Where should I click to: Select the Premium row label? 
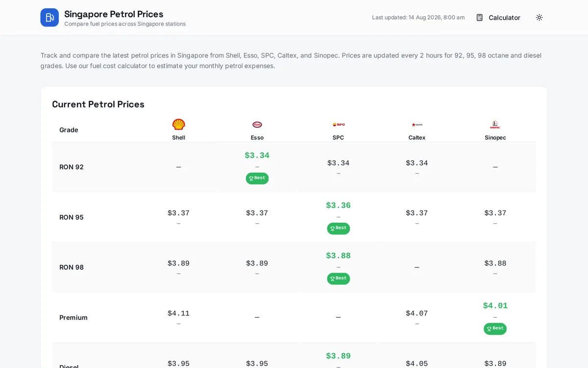[73, 317]
